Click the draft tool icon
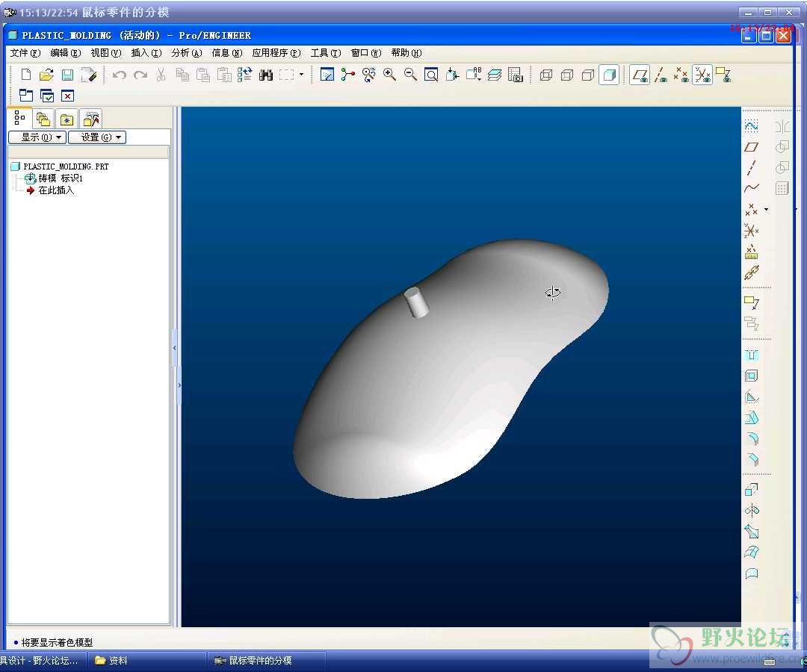This screenshot has width=807, height=672. pos(752,418)
